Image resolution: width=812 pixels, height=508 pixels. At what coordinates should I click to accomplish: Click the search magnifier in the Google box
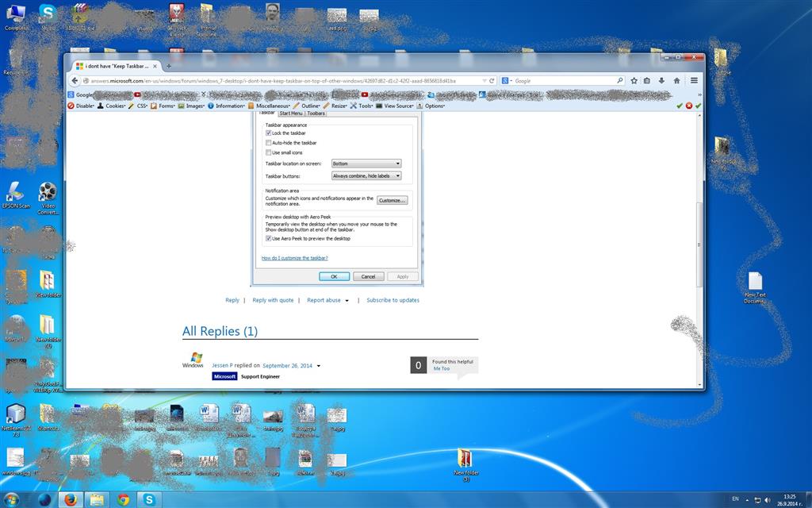pyautogui.click(x=619, y=81)
